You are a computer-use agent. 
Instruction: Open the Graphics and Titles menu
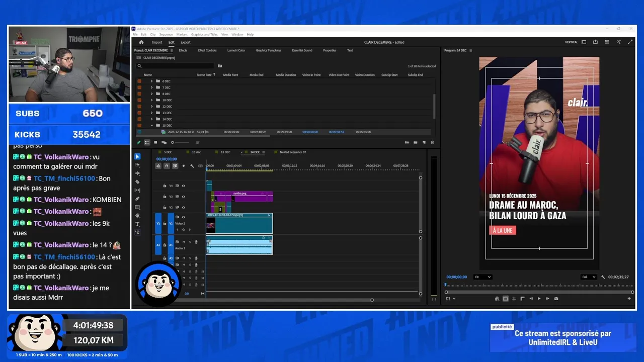pos(204,35)
